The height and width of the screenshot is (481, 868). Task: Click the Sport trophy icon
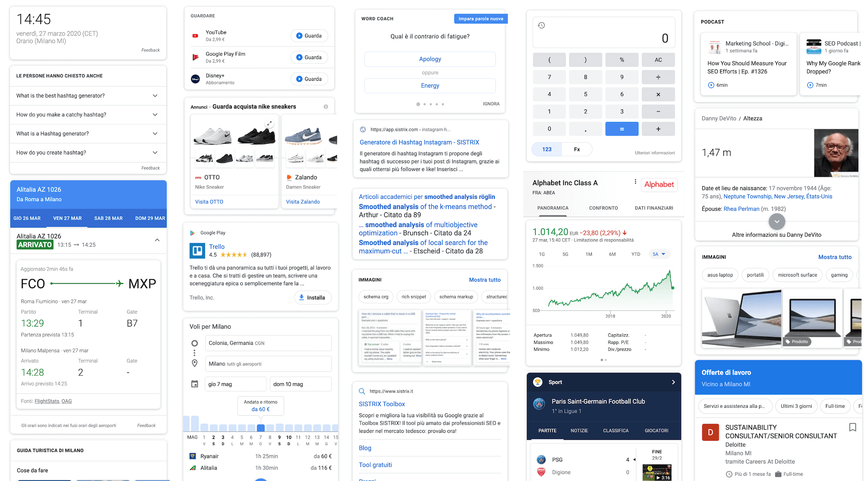click(538, 382)
